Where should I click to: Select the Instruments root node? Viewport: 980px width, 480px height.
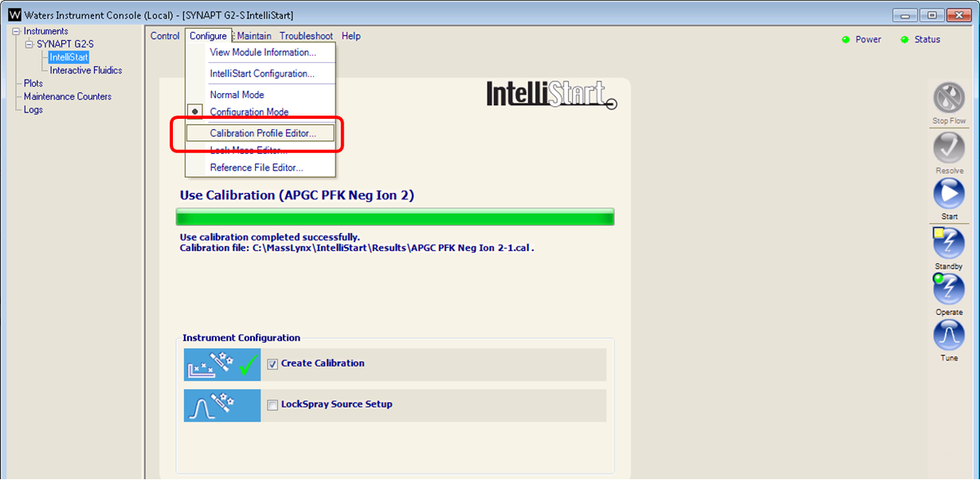coord(46,31)
